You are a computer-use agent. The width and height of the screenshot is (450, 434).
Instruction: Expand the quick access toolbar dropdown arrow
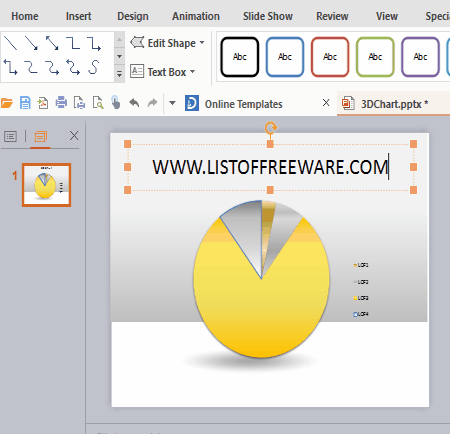172,103
